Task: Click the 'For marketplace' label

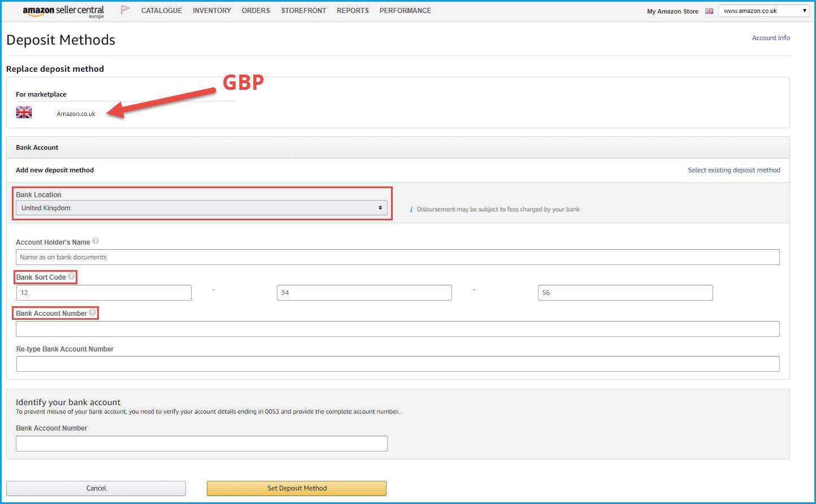Action: tap(41, 94)
